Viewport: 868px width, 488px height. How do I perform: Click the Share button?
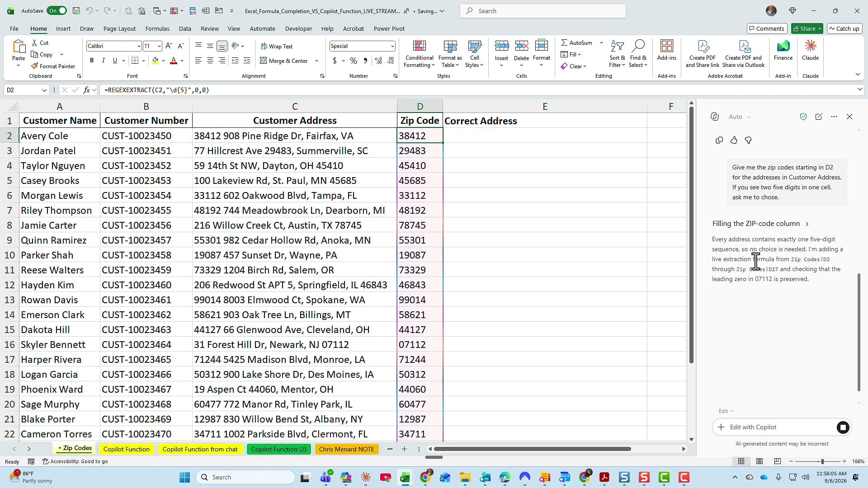click(x=807, y=28)
